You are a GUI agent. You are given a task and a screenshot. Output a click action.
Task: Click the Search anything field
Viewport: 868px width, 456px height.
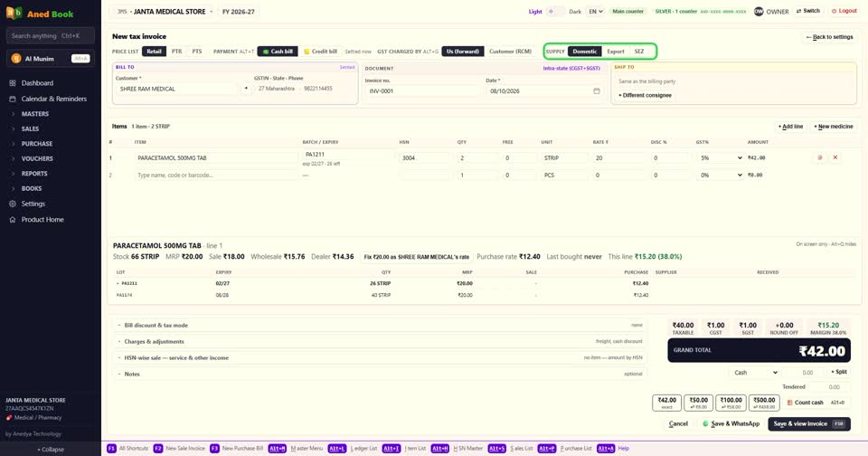(x=51, y=36)
